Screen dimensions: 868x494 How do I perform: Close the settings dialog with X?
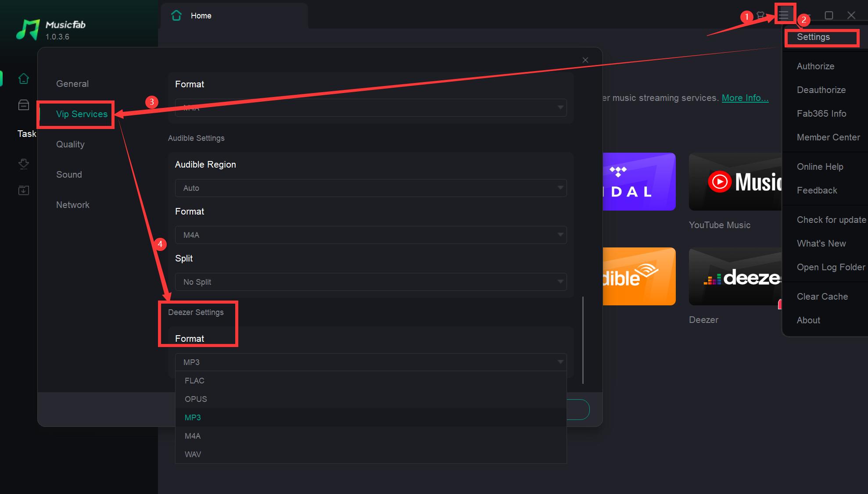coord(585,60)
